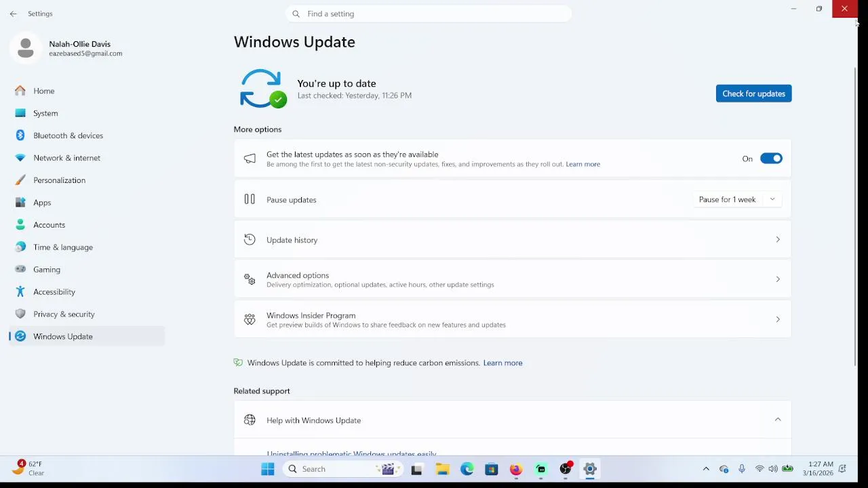Open the Pause for 1 week dropdown
The image size is (868, 488).
(x=737, y=199)
